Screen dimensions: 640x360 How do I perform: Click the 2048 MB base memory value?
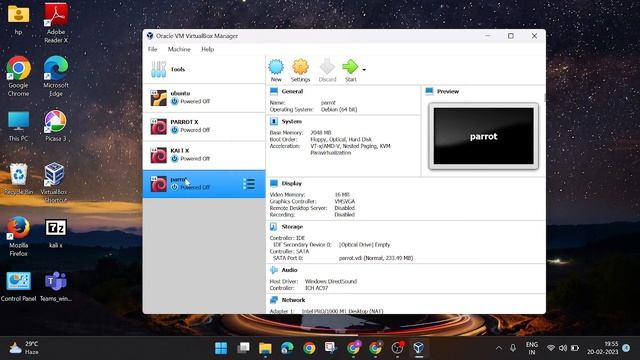click(321, 133)
